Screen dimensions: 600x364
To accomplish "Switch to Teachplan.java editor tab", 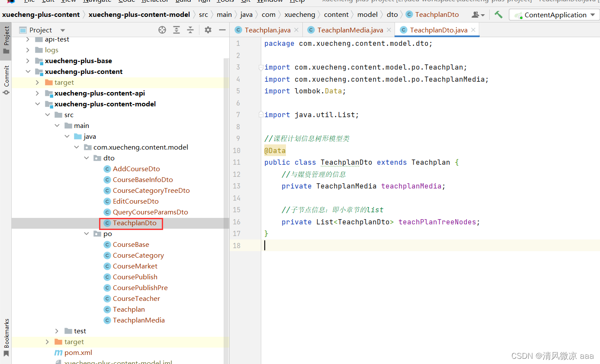I will click(x=267, y=30).
